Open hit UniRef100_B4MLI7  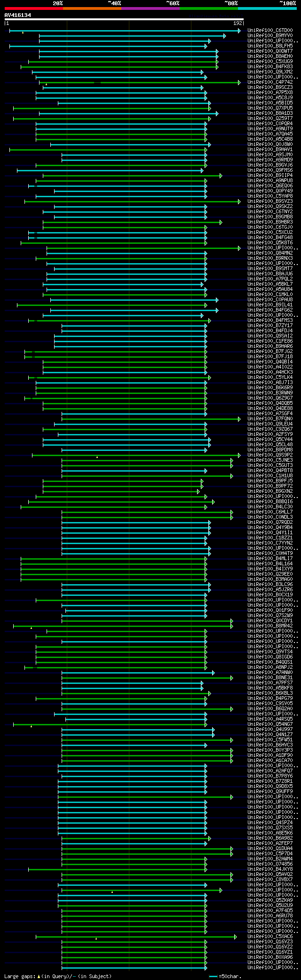click(x=270, y=559)
